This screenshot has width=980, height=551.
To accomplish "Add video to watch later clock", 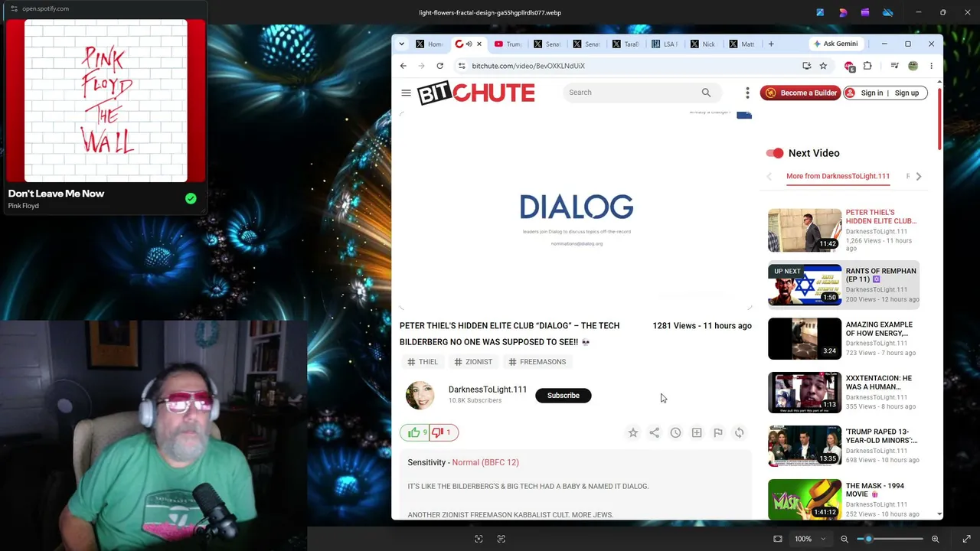I will point(675,432).
